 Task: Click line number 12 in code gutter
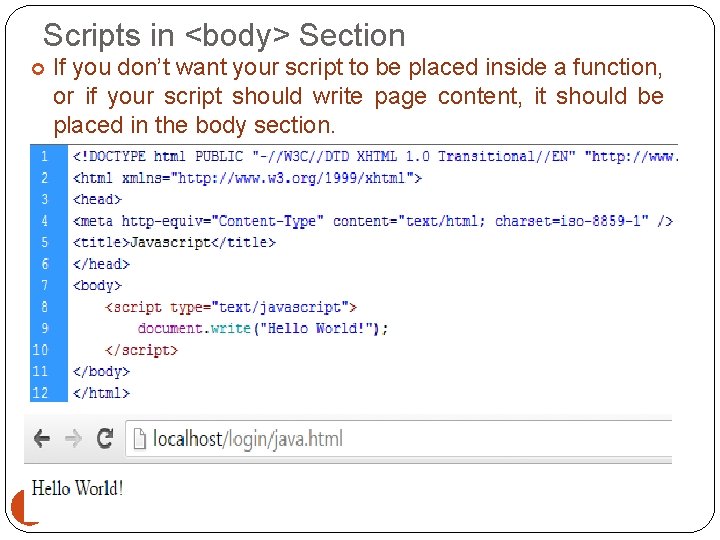[x=40, y=393]
